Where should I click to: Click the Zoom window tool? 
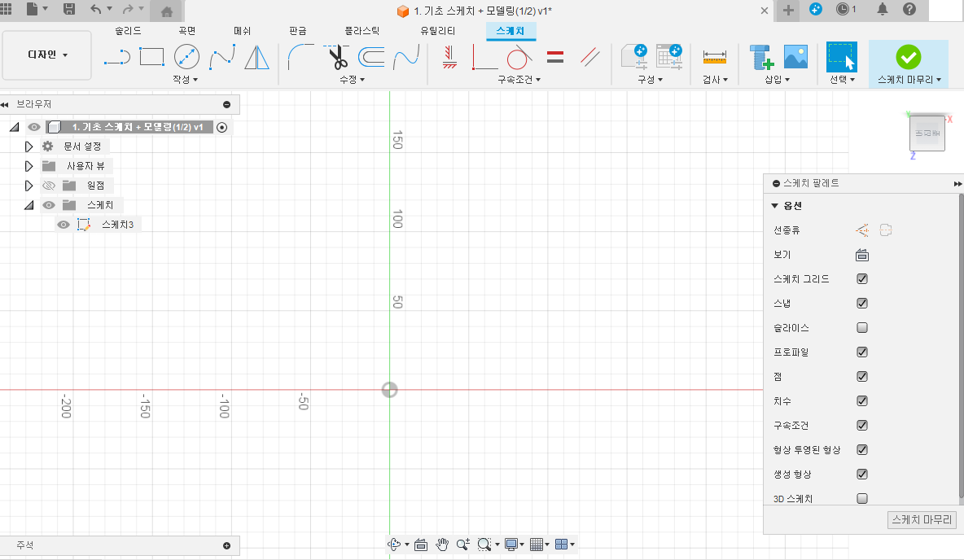pos(484,544)
